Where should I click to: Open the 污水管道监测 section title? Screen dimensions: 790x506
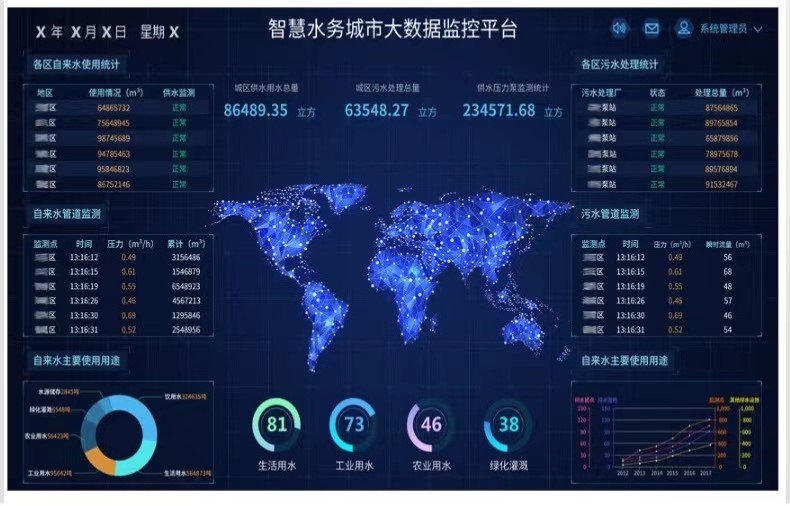tap(610, 213)
